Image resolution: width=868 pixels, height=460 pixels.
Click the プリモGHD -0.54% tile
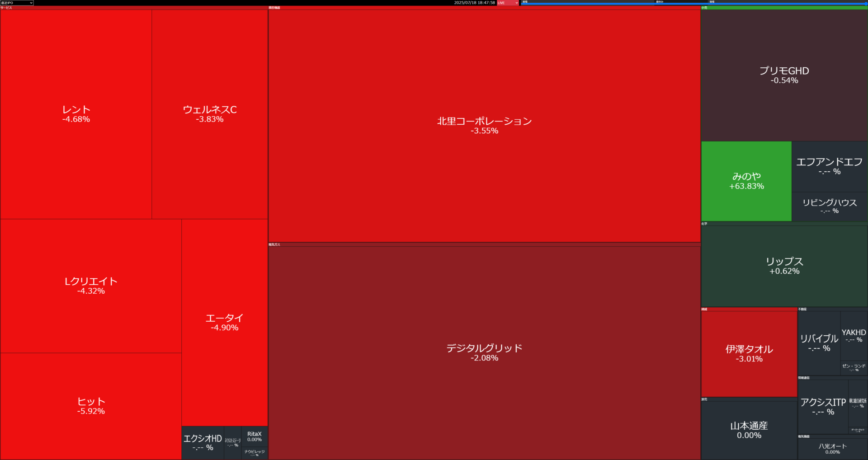click(784, 75)
